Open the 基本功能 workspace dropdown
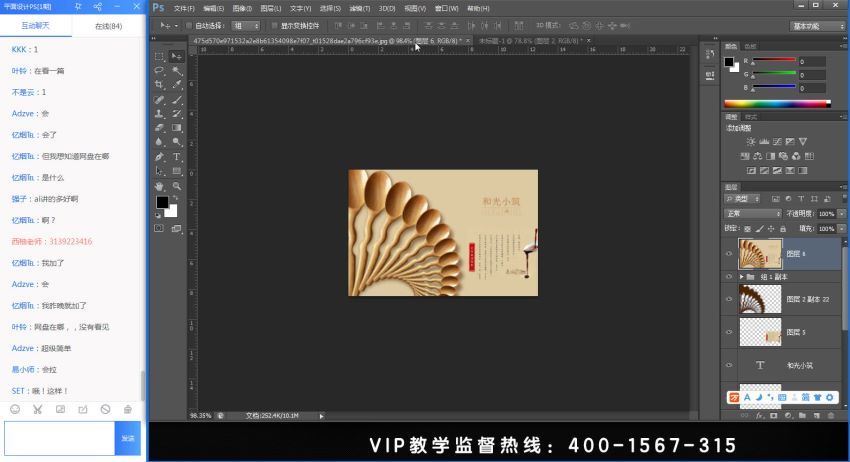The width and height of the screenshot is (850, 462). (x=817, y=26)
